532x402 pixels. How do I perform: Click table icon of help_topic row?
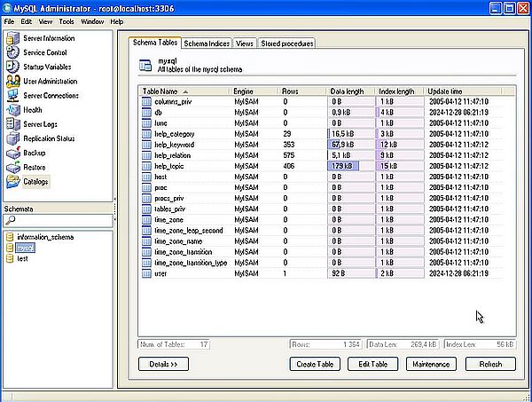coord(146,166)
